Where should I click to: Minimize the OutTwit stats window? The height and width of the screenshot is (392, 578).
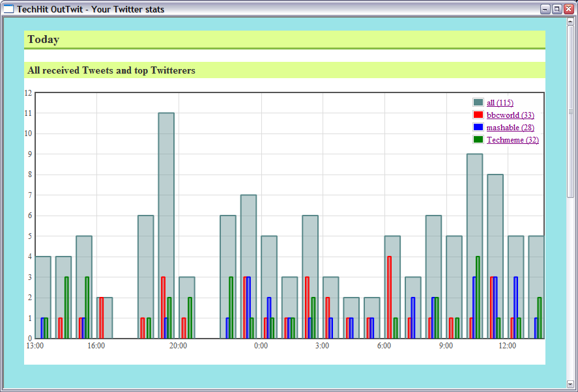pos(545,9)
